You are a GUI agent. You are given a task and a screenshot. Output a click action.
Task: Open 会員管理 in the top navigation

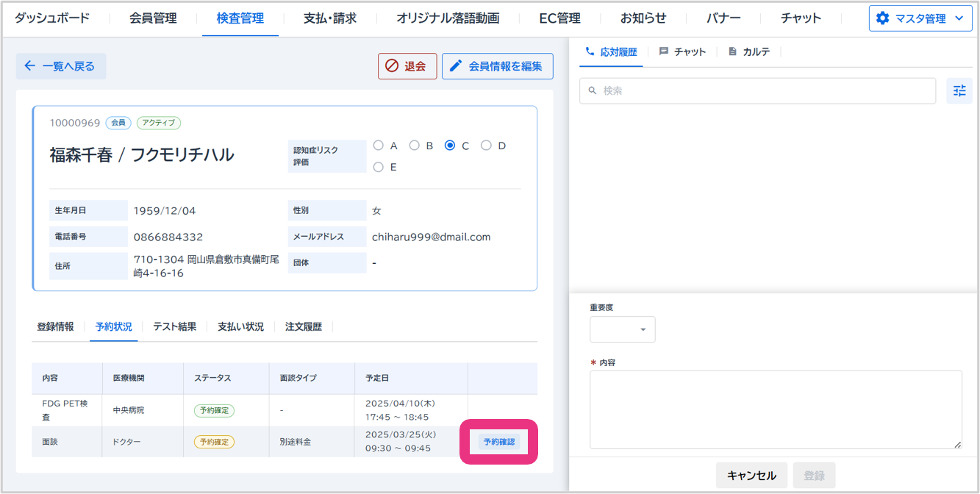(x=153, y=18)
